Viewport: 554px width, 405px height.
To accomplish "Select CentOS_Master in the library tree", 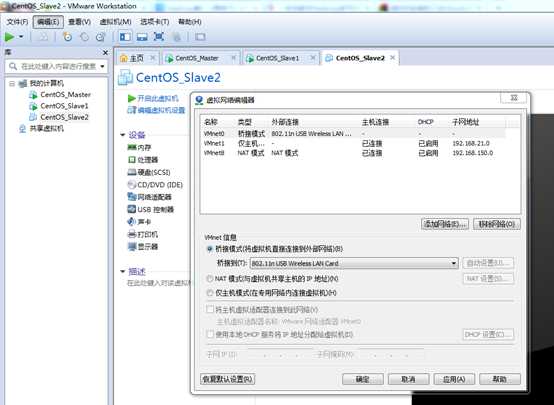I will [x=60, y=95].
